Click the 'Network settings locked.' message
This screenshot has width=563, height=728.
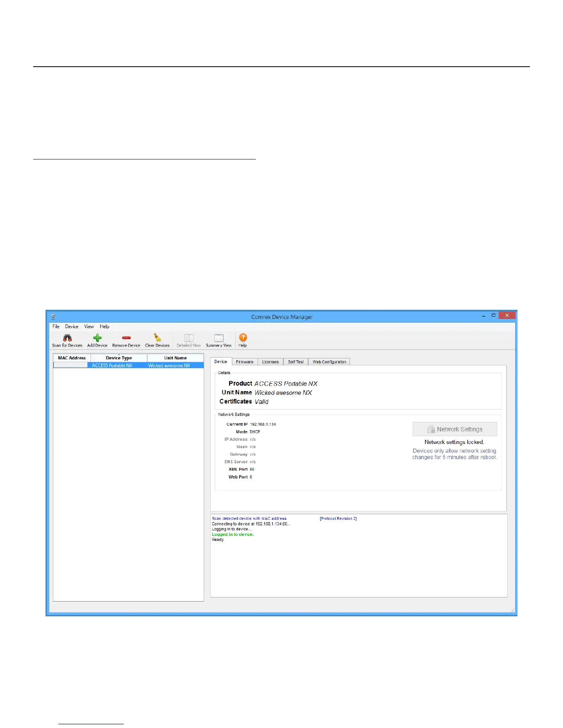coord(454,442)
